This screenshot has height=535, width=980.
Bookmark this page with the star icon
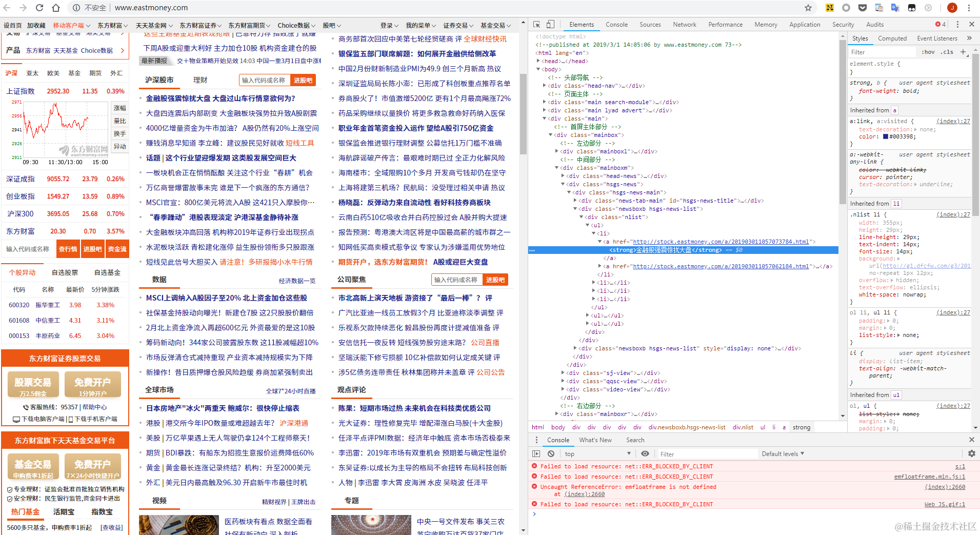(x=808, y=8)
